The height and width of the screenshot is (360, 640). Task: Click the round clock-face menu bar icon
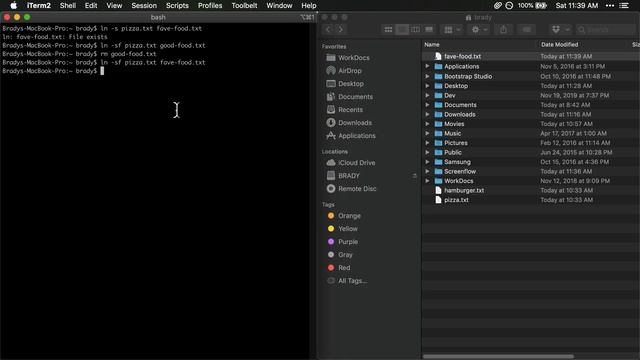coord(509,6)
